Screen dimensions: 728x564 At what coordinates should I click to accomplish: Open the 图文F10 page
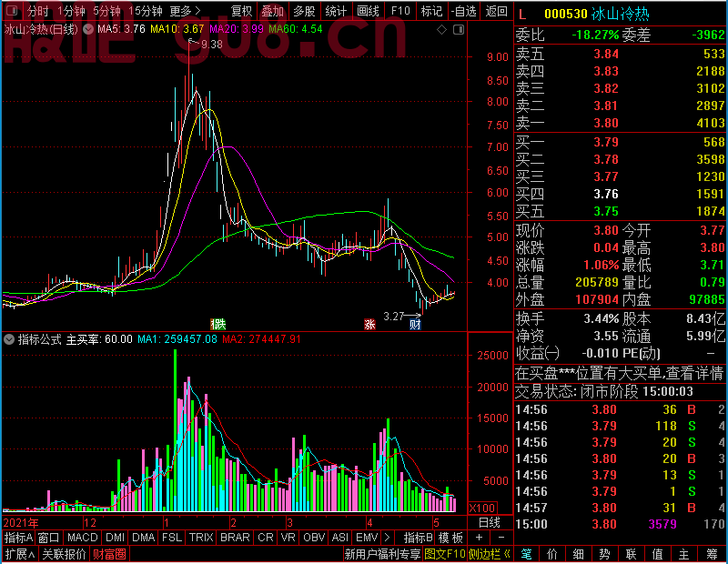(444, 554)
